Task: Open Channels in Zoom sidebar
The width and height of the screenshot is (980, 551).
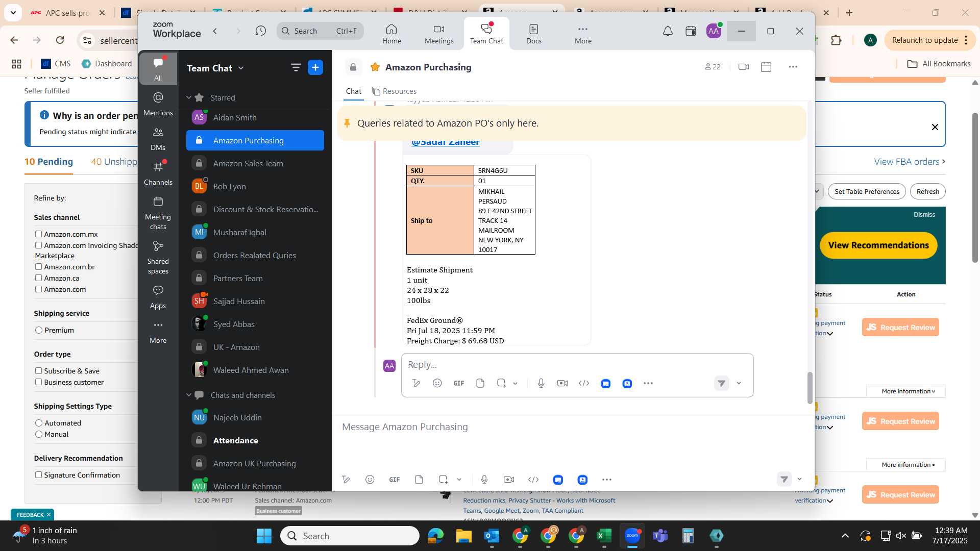Action: (x=158, y=173)
